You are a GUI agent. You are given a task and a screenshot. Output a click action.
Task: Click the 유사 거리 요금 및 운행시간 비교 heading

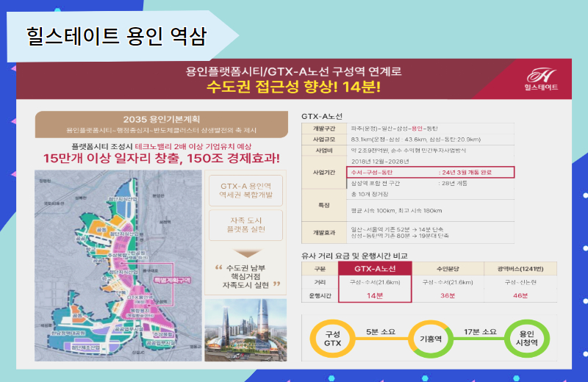tap(354, 256)
